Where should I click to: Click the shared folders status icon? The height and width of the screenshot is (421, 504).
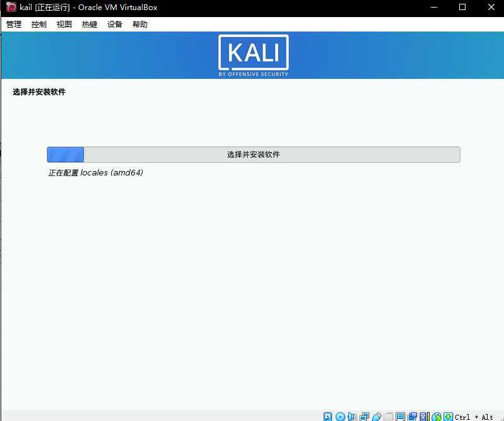pos(389,417)
